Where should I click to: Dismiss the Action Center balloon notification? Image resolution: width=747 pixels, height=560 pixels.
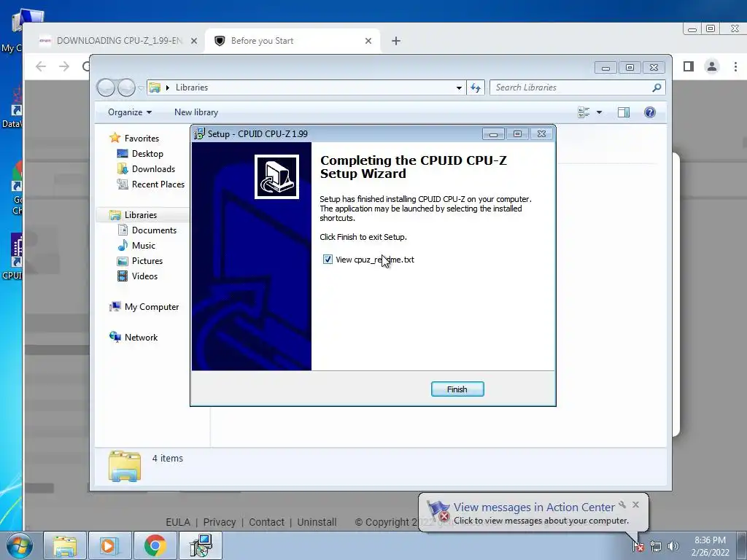click(x=635, y=505)
